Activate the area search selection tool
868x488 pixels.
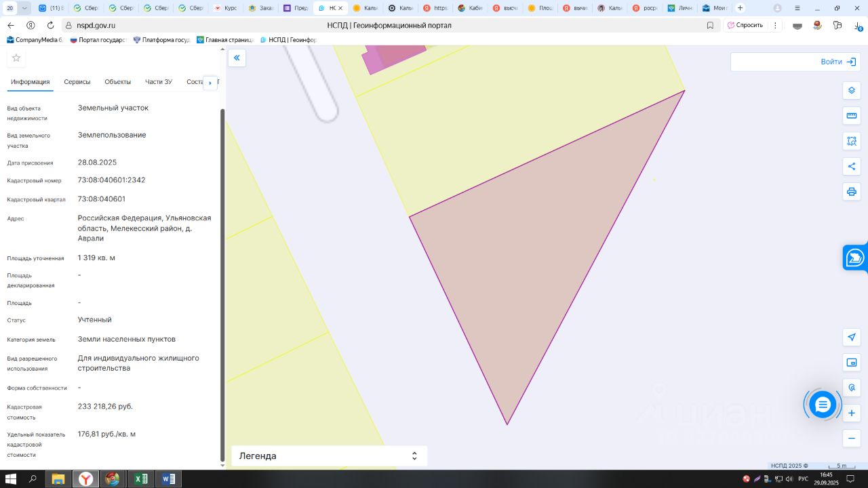click(x=852, y=141)
